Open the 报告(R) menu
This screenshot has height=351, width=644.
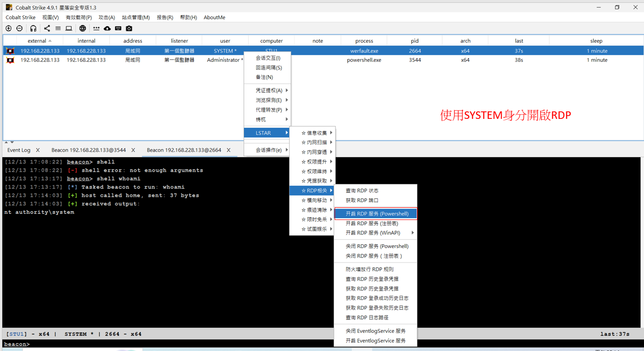coord(165,17)
